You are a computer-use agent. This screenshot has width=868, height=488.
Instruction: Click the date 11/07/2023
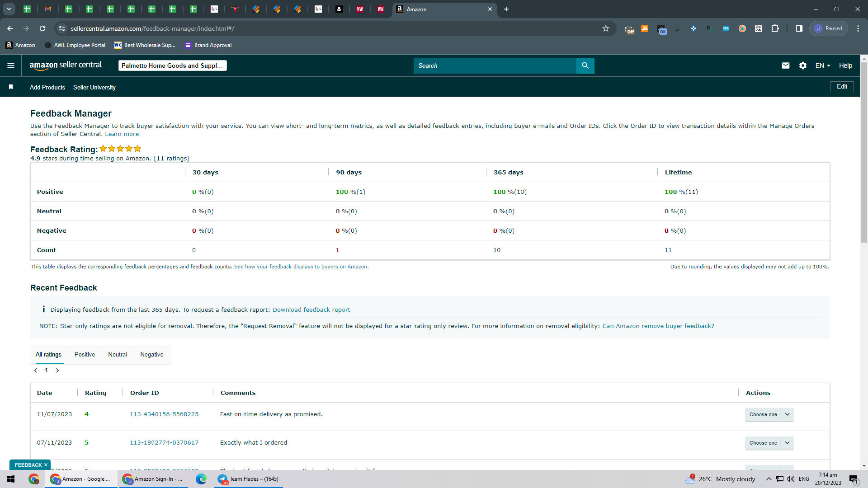pyautogui.click(x=54, y=414)
